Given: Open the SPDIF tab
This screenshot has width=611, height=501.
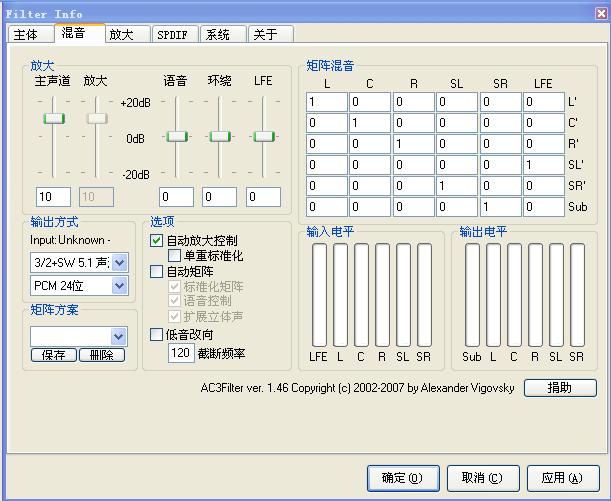Looking at the screenshot, I should coord(175,34).
